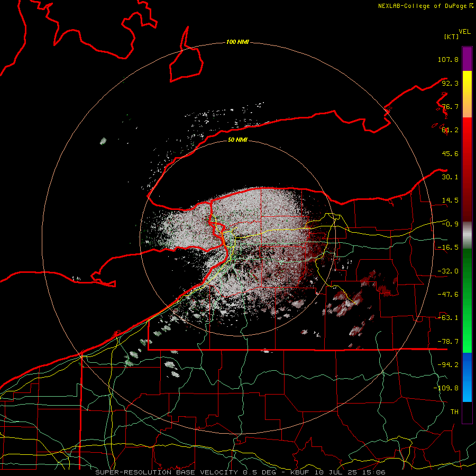Pick the purple segment of the velocity color bar
The height and width of the screenshot is (476, 476).
[467, 59]
